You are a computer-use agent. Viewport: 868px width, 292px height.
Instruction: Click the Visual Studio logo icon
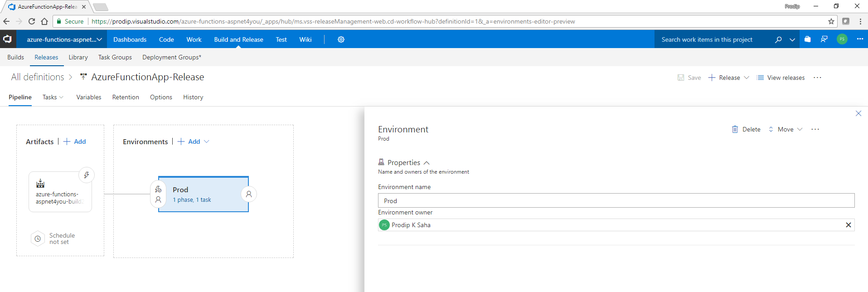pos(8,39)
